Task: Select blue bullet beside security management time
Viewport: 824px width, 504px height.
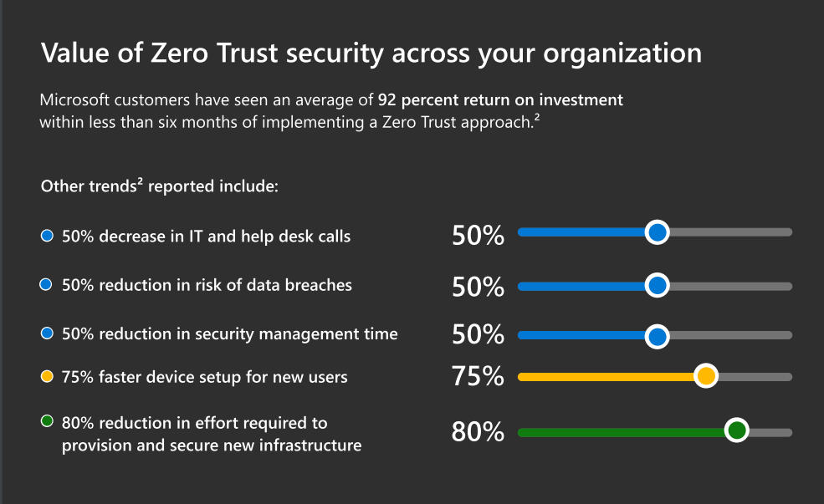Action: click(x=47, y=333)
